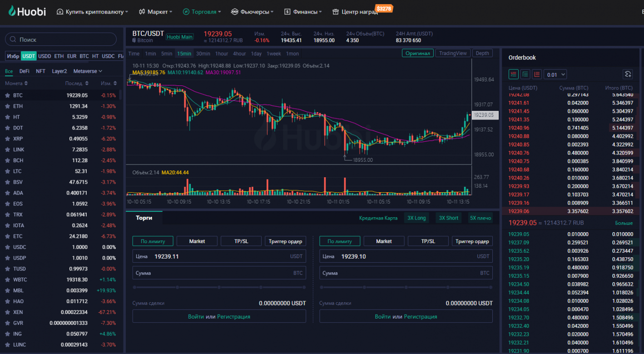Open the 0.01 orderbook precision dropdown
This screenshot has width=644, height=354.
tap(556, 75)
